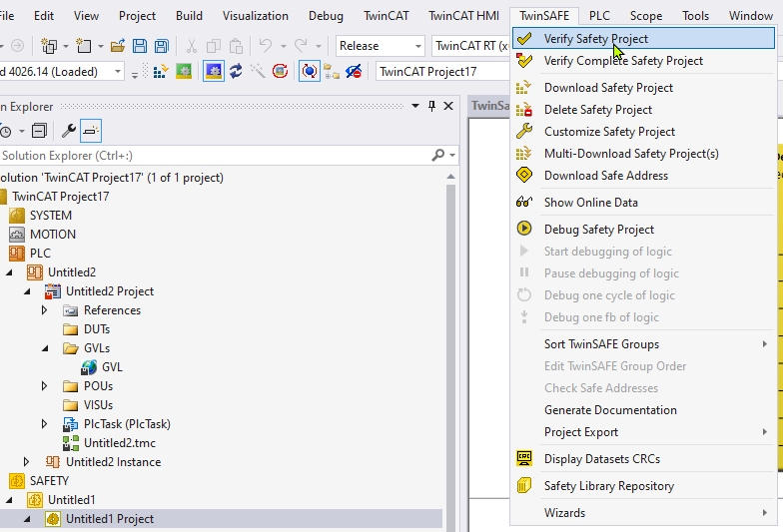Toggle the Show Online Data toolbar icon
783x532 pixels.
310,72
